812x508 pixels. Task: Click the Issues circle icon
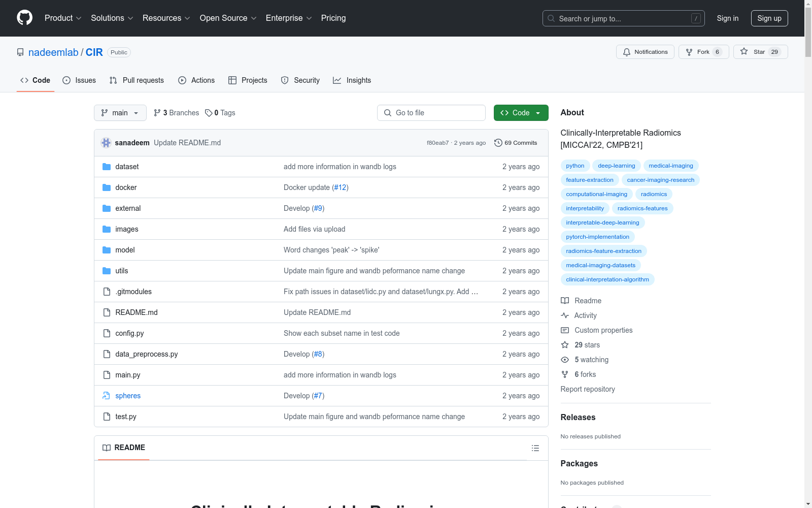click(66, 80)
